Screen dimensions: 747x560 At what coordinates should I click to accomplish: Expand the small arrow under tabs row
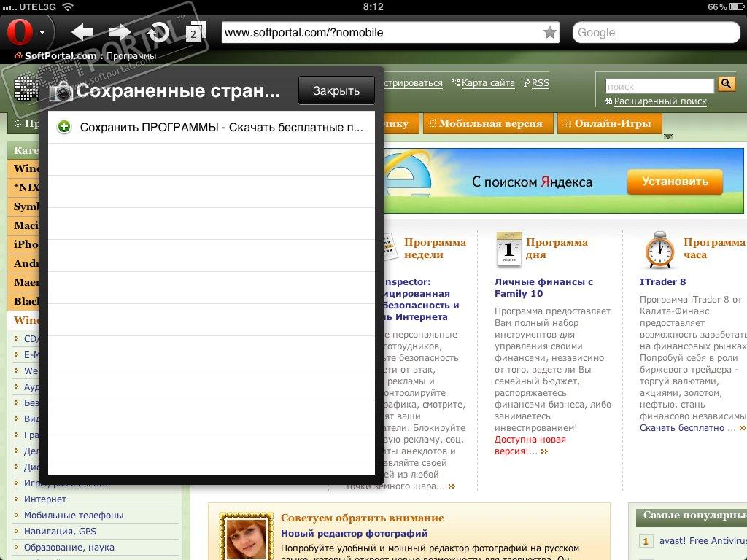[x=668, y=136]
